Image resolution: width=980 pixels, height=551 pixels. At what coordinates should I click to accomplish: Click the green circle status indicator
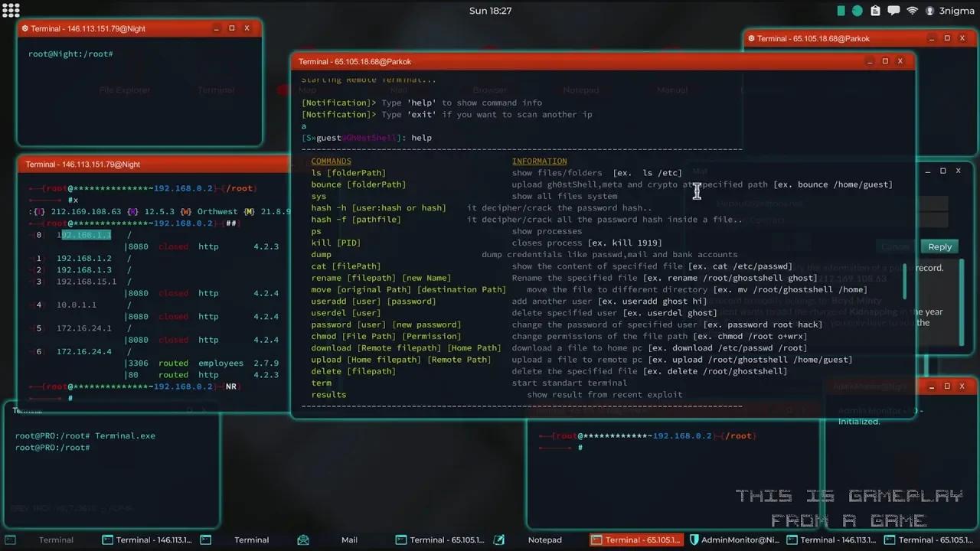857,11
